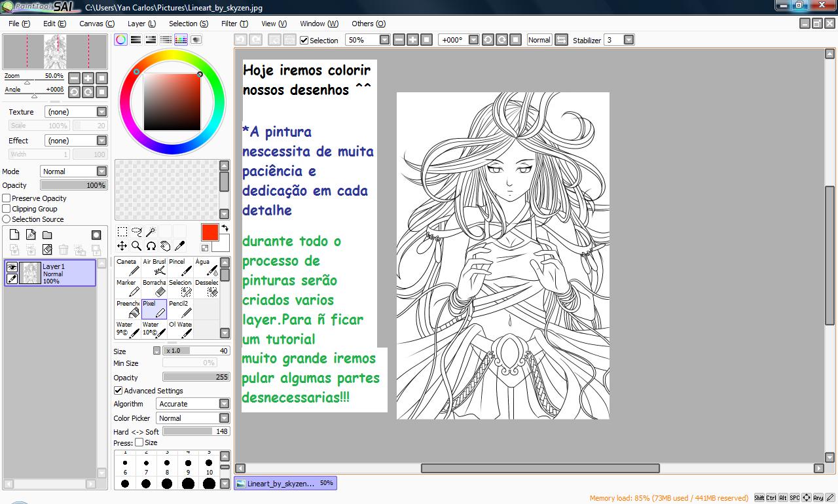Click the Normal view button in toolbar
The image size is (838, 504).
tap(539, 40)
